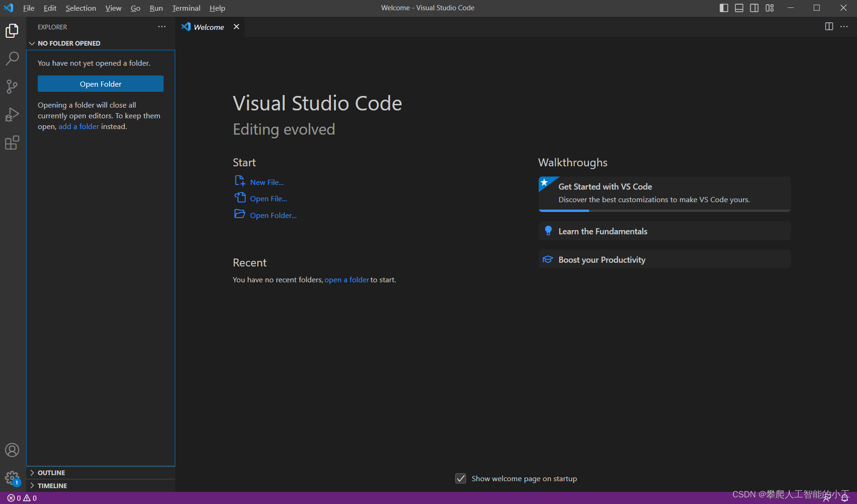Screen dimensions: 857x504
Task: Open the Source Control view icon
Action: (x=12, y=87)
